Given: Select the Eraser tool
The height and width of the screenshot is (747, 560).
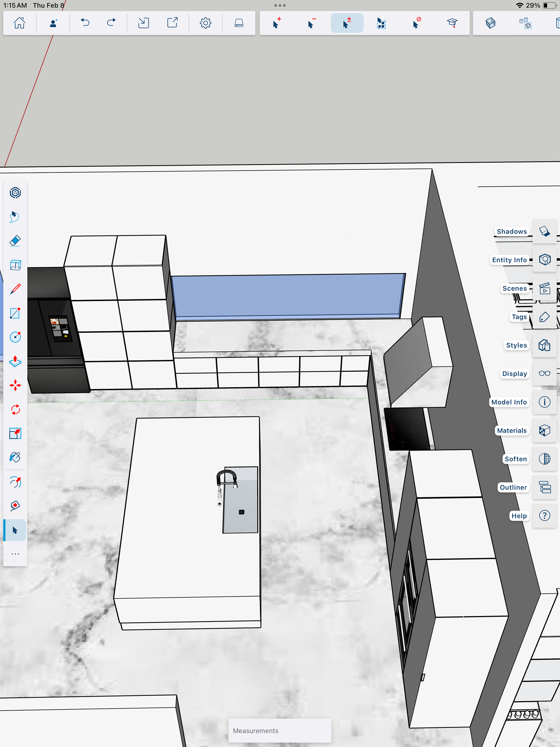Looking at the screenshot, I should (15, 241).
